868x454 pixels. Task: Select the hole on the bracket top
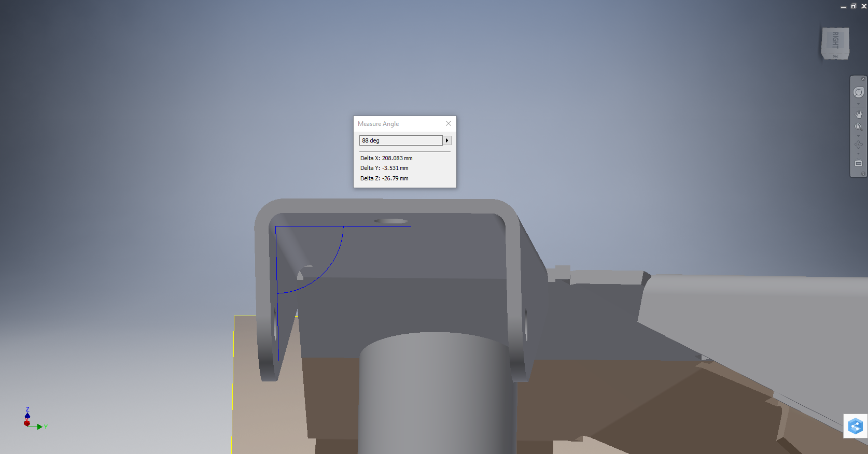[391, 221]
